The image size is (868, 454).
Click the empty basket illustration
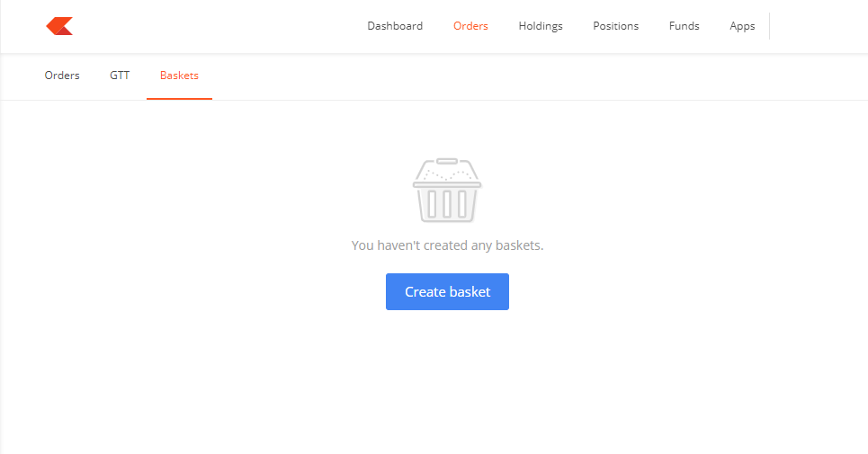[447, 191]
